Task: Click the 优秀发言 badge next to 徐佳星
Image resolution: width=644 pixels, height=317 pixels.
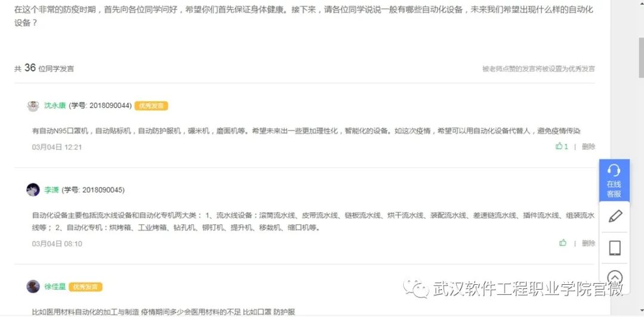Action: pyautogui.click(x=85, y=287)
